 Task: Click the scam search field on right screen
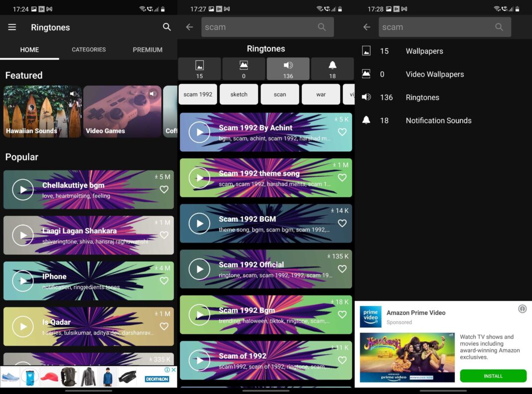point(436,27)
